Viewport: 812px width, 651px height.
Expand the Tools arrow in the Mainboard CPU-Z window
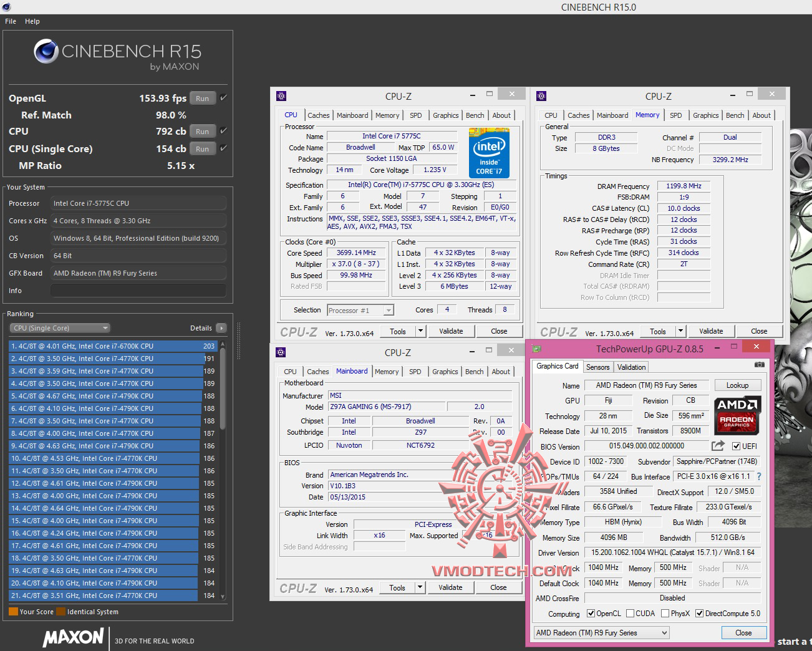[x=420, y=587]
